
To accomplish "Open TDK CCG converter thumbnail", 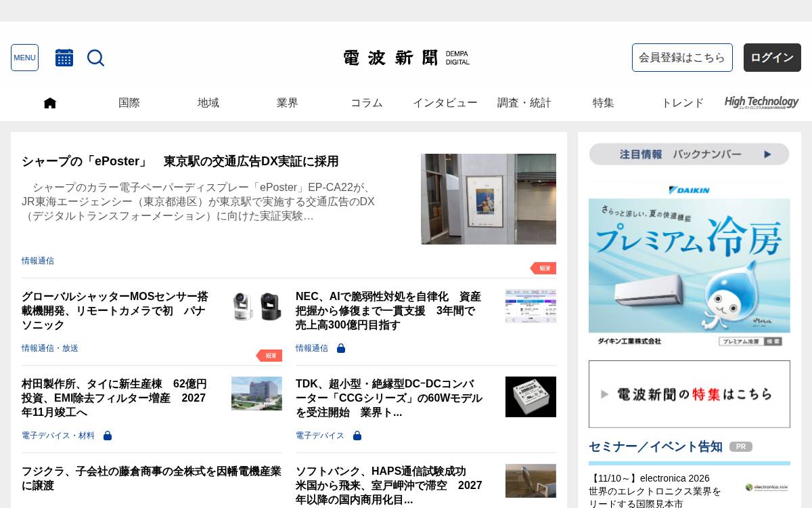I will coord(531,397).
